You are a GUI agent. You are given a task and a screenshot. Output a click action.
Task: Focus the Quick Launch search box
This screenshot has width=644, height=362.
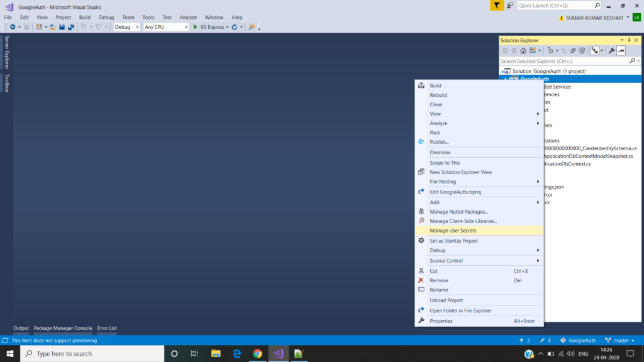559,5
